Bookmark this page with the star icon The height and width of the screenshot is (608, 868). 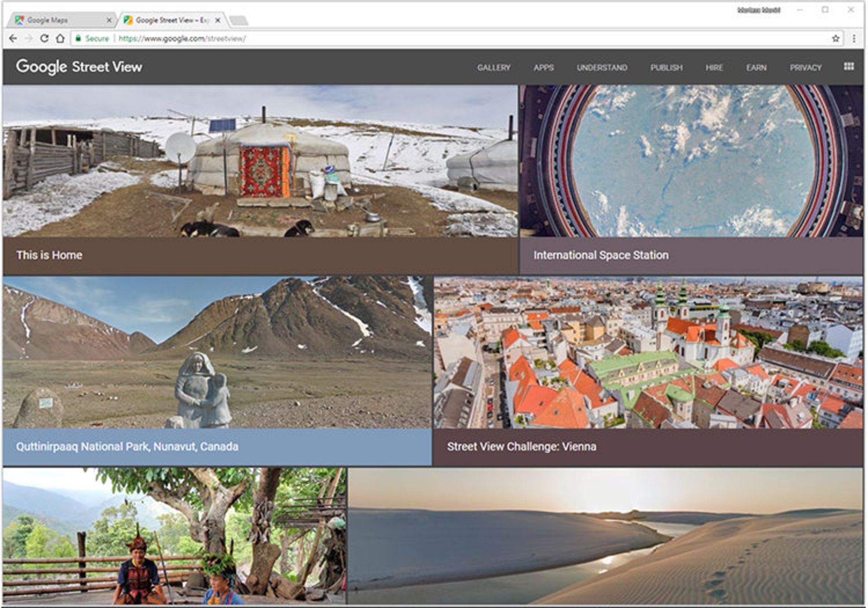pos(836,38)
